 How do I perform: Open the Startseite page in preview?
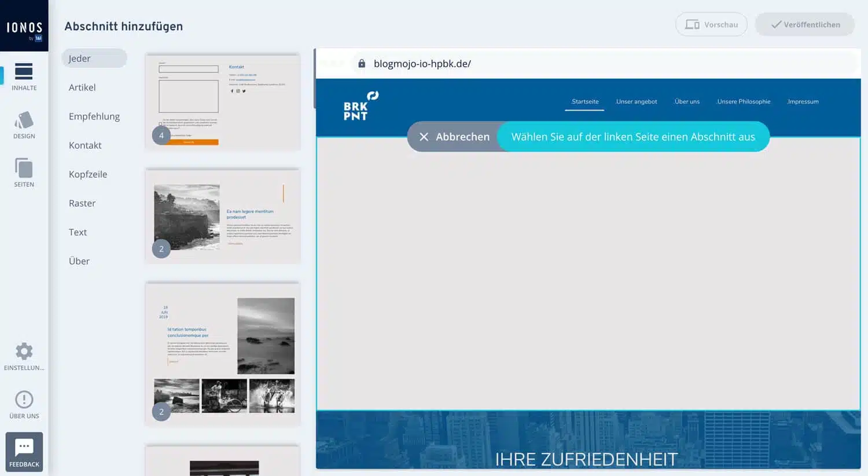(x=584, y=101)
